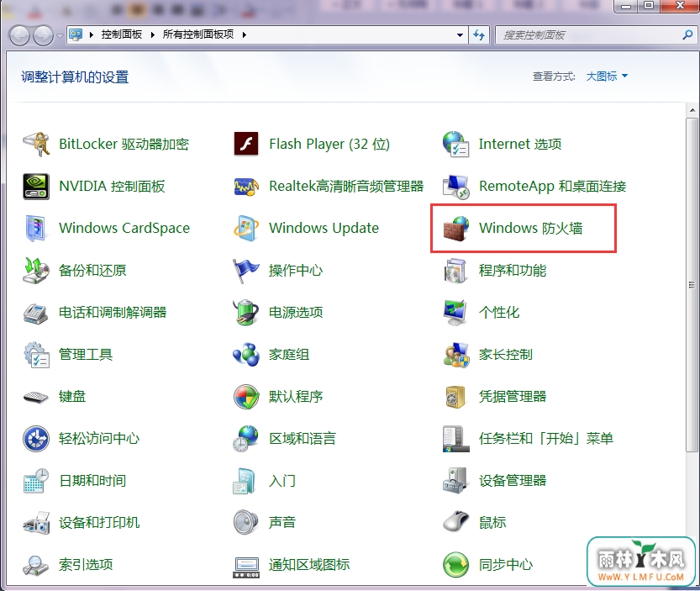This screenshot has height=591, width=700.
Task: Open 操作中心 flag icon
Action: tap(246, 270)
